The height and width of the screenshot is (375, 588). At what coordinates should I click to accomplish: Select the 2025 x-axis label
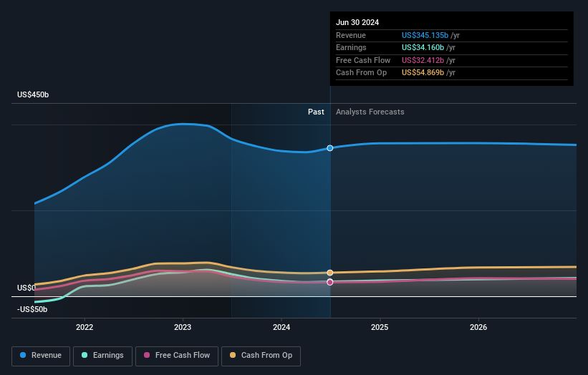click(380, 327)
